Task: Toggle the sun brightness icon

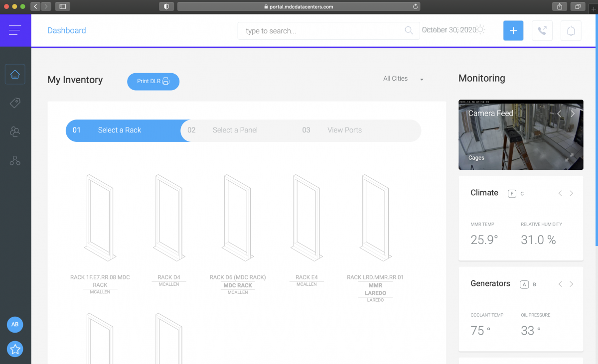Action: coord(480,29)
